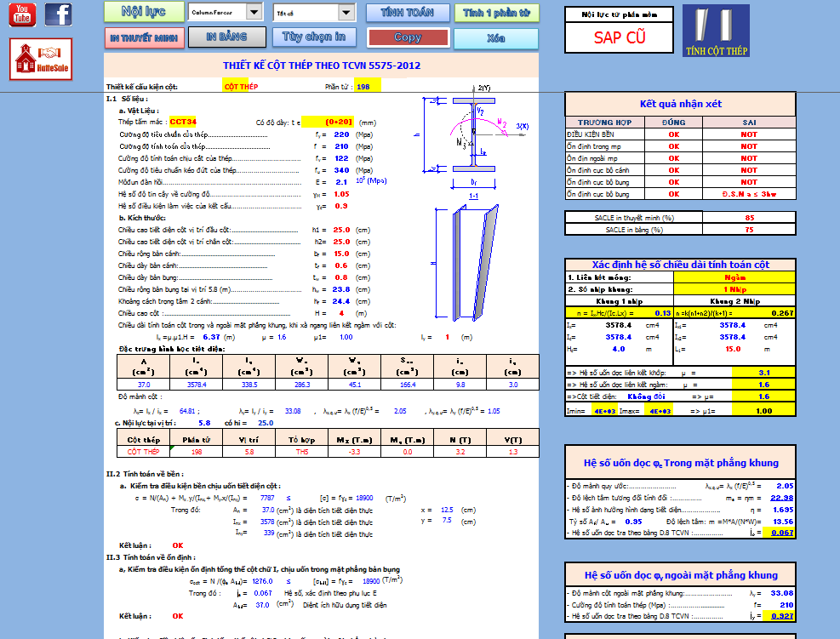Select the area A value 37.0

coord(144,385)
